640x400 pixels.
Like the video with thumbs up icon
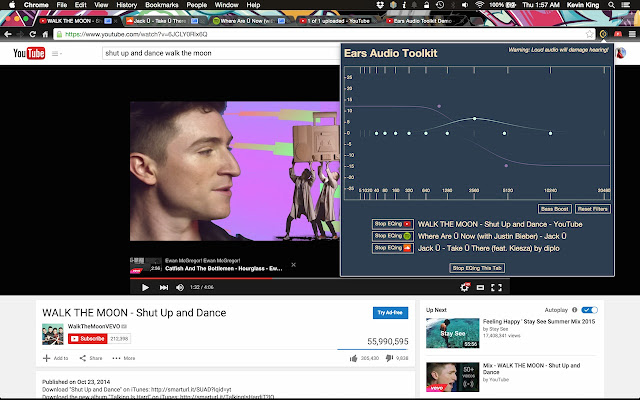point(353,358)
